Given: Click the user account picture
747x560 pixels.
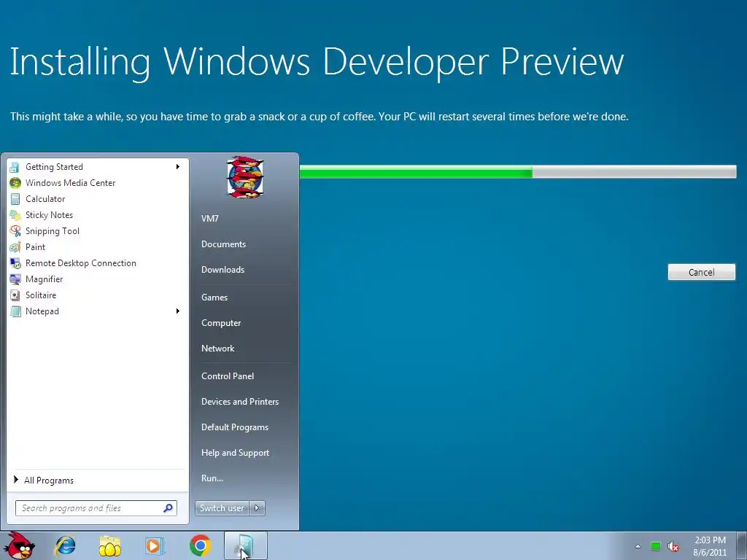Looking at the screenshot, I should click(245, 176).
